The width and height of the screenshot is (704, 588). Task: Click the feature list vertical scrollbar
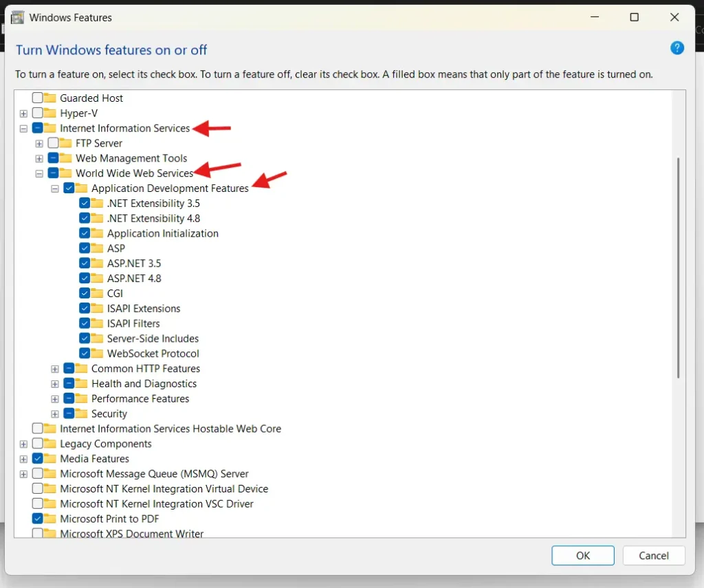(x=678, y=268)
